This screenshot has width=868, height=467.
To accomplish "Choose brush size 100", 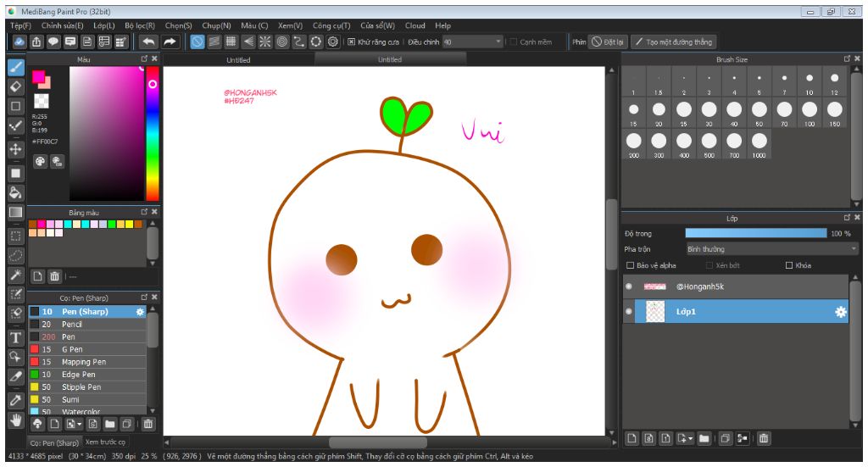I will (810, 114).
